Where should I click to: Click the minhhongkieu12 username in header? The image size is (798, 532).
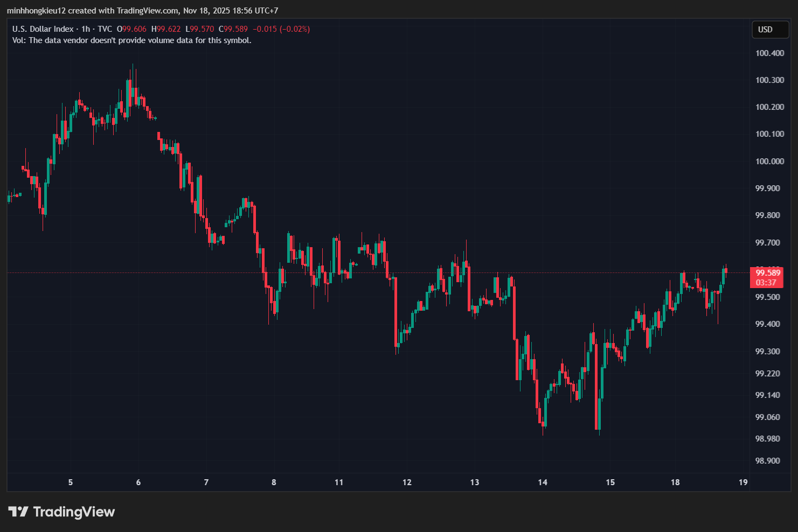tap(36, 10)
